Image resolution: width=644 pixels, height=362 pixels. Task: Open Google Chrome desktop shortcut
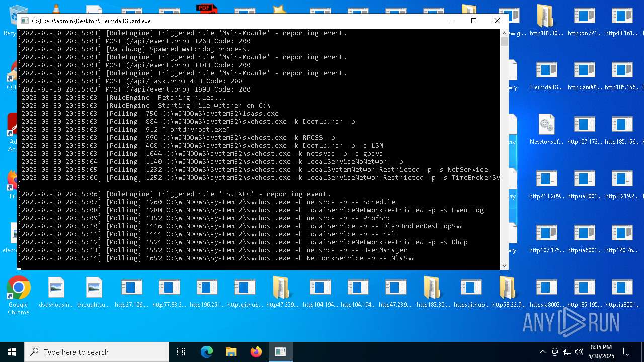(x=18, y=296)
